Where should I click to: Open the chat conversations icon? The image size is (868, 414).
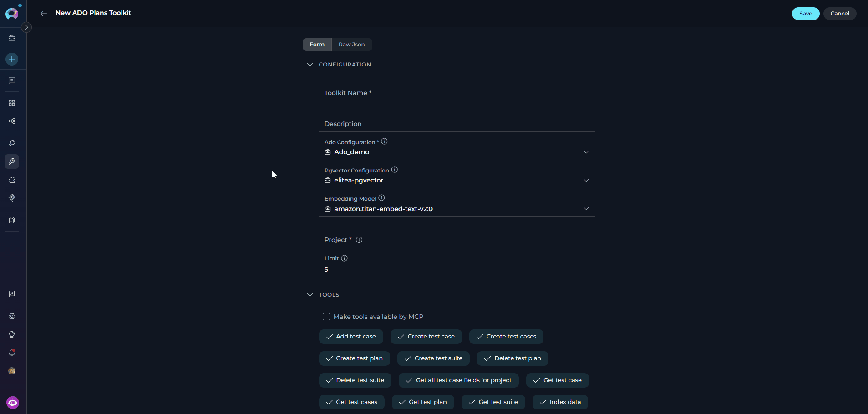pos(12,81)
